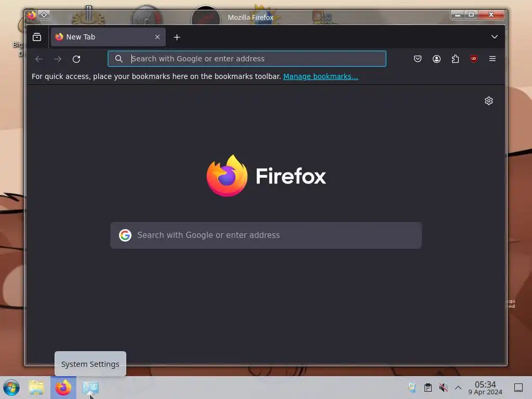
Task: Toggle the pin on all desktops titlebar button
Action: point(44,15)
